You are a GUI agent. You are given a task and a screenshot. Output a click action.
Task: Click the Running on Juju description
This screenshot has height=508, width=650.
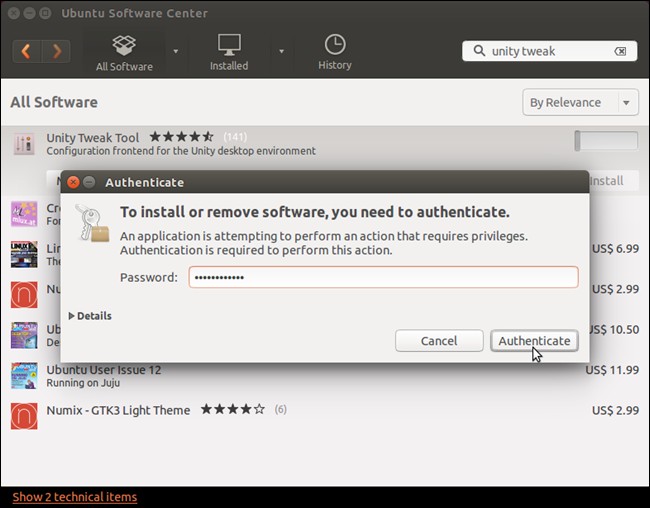click(83, 383)
